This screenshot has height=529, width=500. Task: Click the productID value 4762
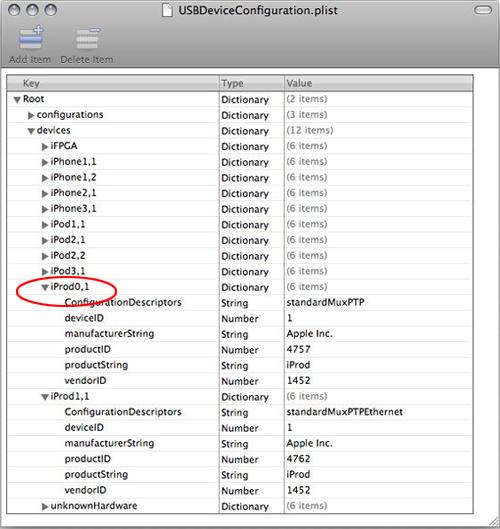(298, 459)
